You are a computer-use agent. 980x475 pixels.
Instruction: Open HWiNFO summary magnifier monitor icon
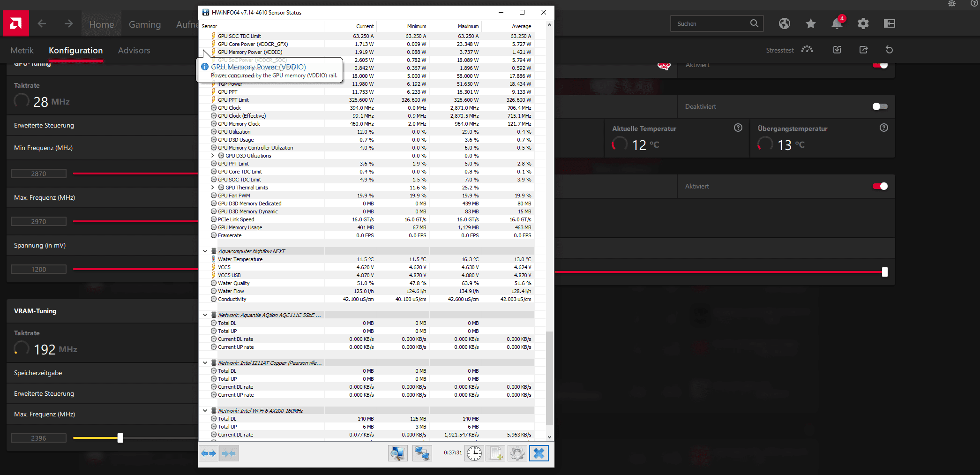(x=397, y=453)
